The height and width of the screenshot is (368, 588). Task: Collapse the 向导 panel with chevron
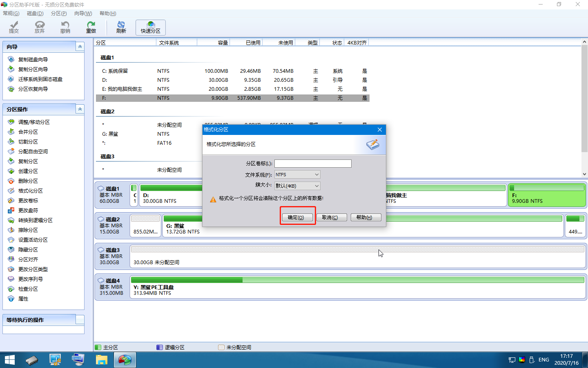(80, 47)
